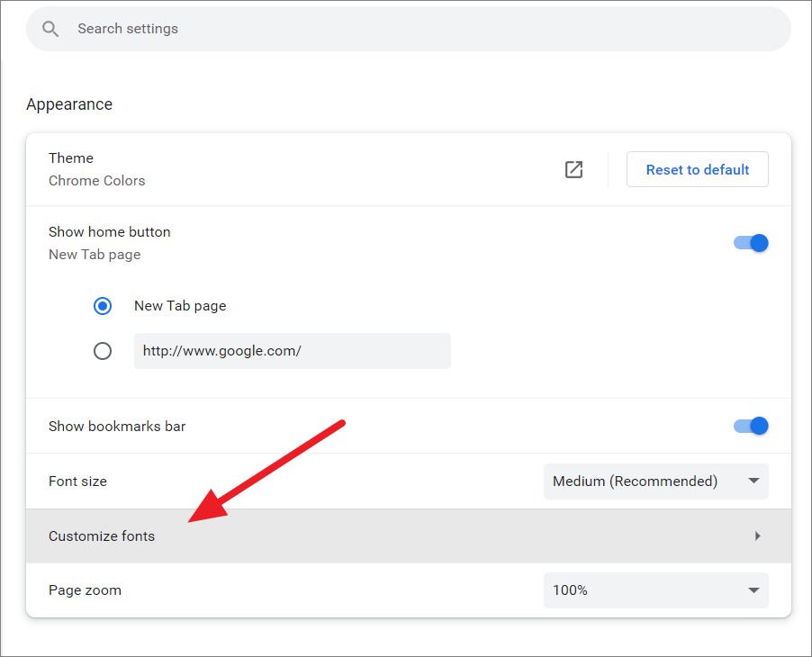
Task: Click the http://www.google.com/ URL field
Action: click(x=292, y=351)
